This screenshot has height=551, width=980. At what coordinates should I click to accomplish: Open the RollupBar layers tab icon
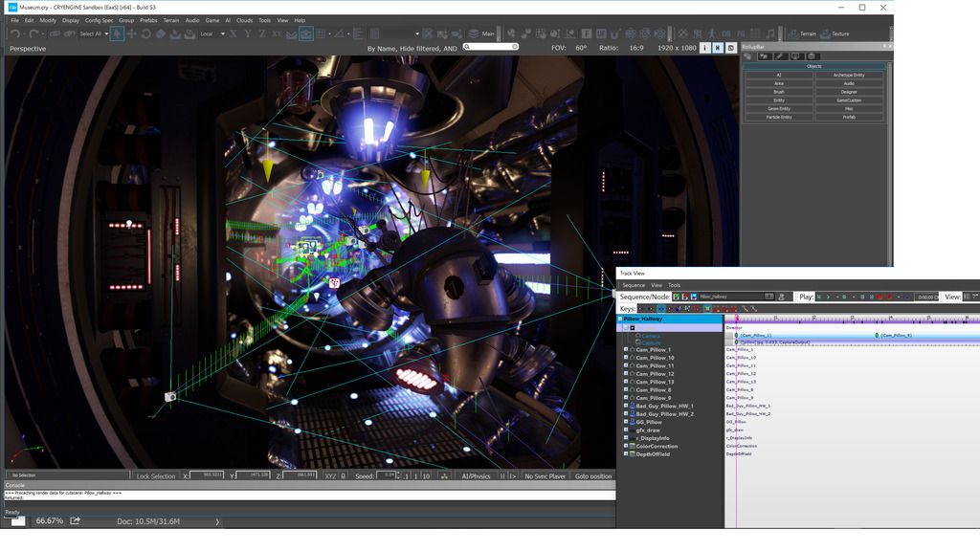(x=812, y=56)
